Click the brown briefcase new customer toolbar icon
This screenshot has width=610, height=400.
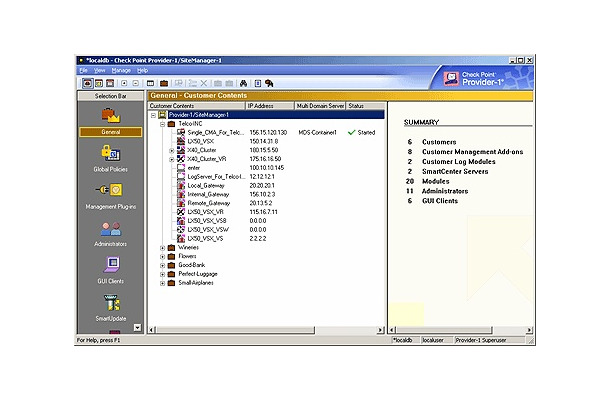(x=164, y=83)
